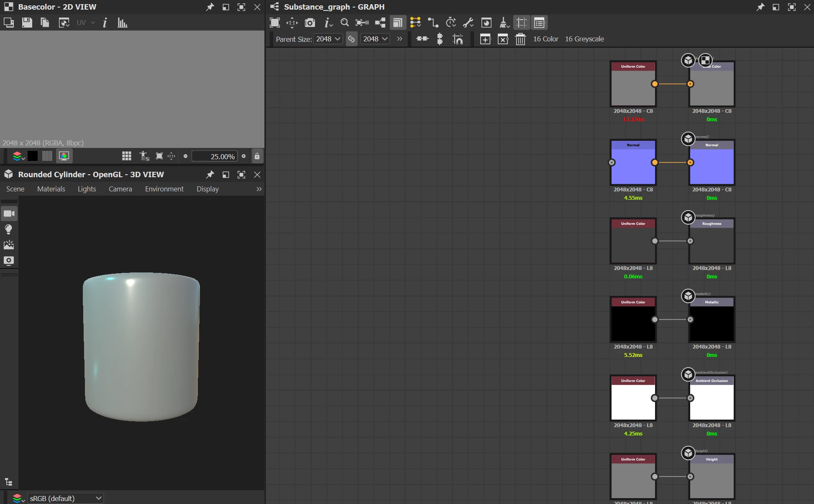Click the trash delete icon in graph toolbar
The width and height of the screenshot is (814, 504).
tap(520, 39)
